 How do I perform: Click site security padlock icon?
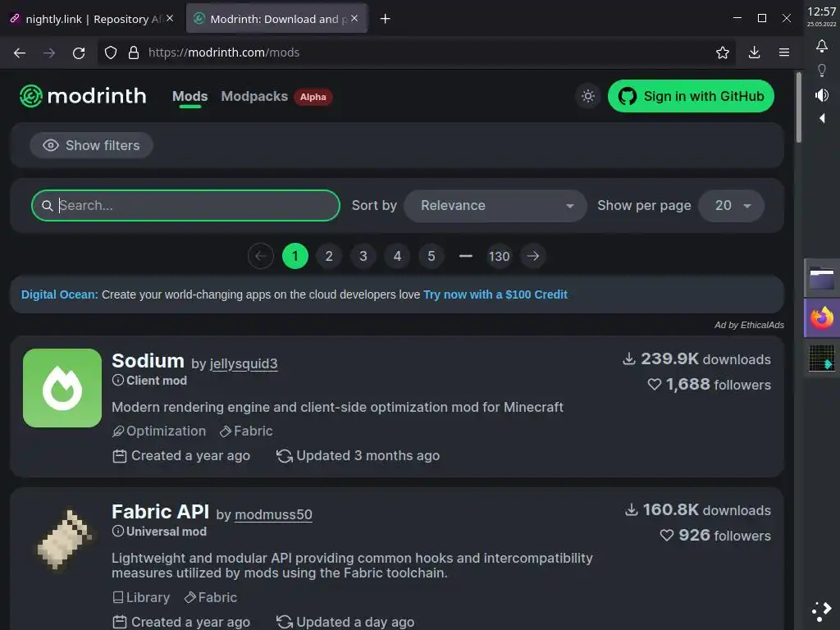[134, 52]
